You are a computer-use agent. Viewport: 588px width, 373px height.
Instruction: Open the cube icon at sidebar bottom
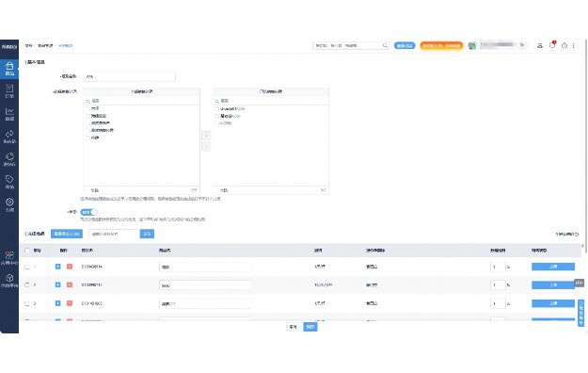coord(9,280)
